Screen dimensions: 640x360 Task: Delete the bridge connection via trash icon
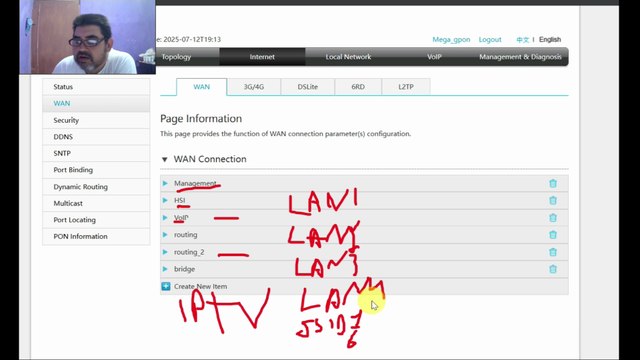coord(553,269)
